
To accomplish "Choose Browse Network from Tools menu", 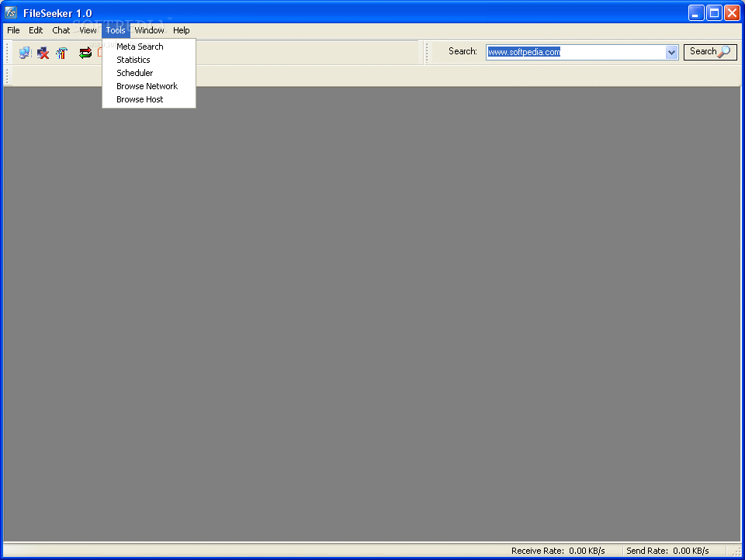I will coord(149,86).
